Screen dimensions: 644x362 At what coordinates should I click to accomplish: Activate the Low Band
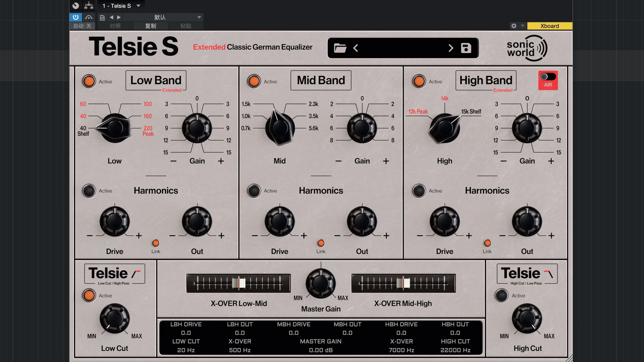89,81
